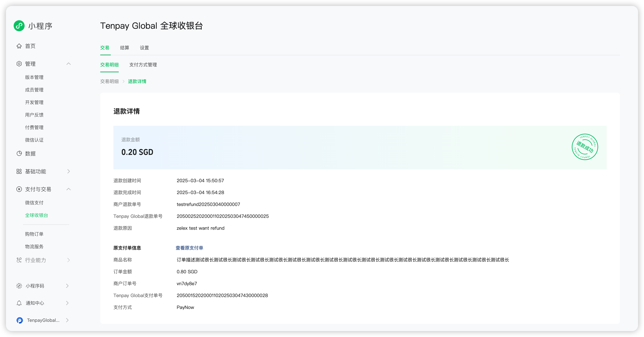644x337 pixels.
Task: Click the hexagon icon beside 管理
Action: pos(19,64)
